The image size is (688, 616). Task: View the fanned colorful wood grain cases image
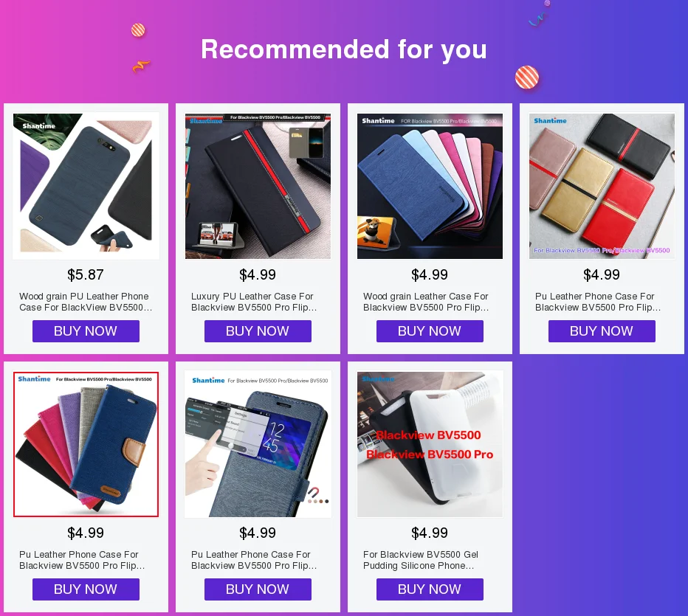click(x=430, y=186)
